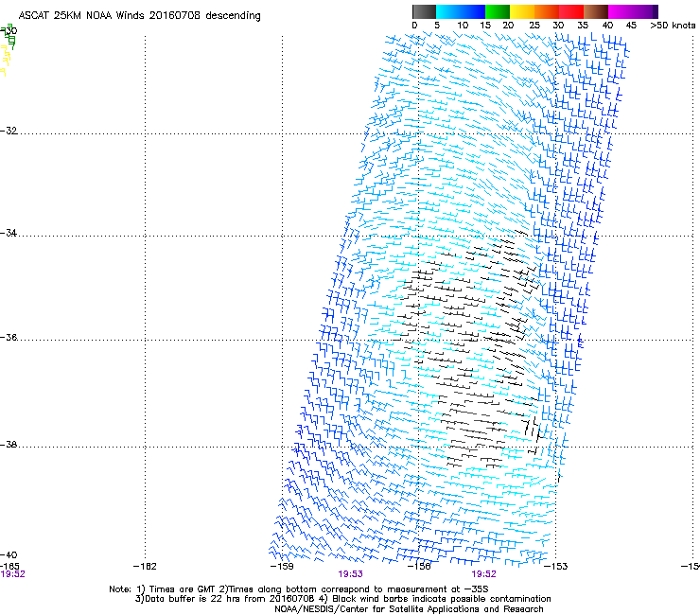Image resolution: width=700 pixels, height=615 pixels.
Task: Click the "5" label under the color scale
Action: 437,26
